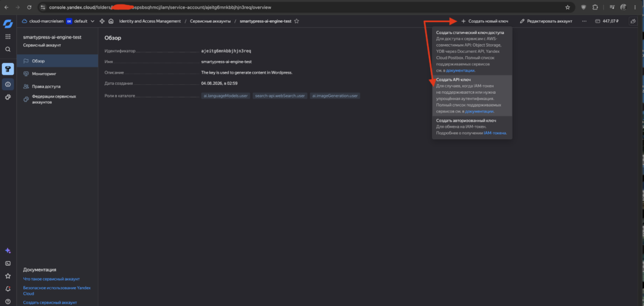Open search via left rail magnifier icon
644x306 pixels.
[x=8, y=49]
